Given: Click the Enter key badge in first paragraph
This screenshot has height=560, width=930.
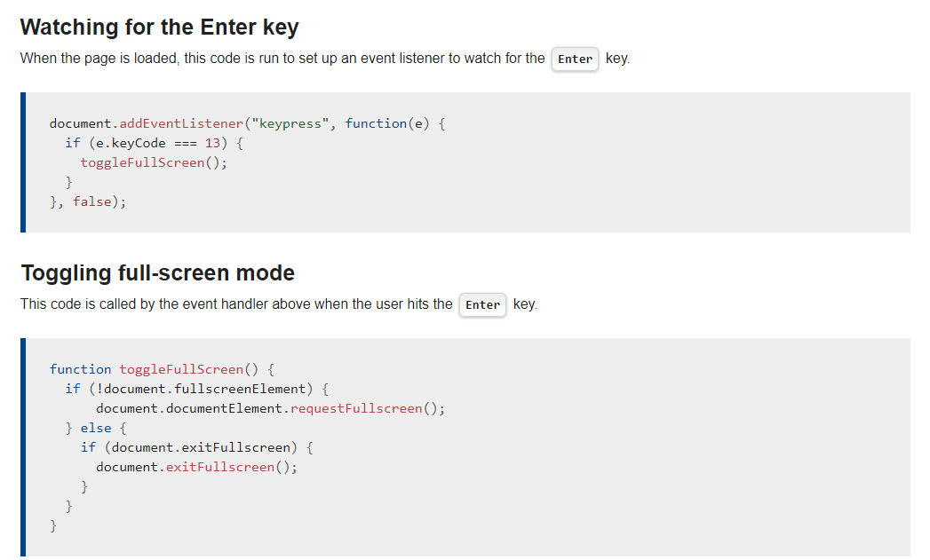Looking at the screenshot, I should (x=575, y=59).
